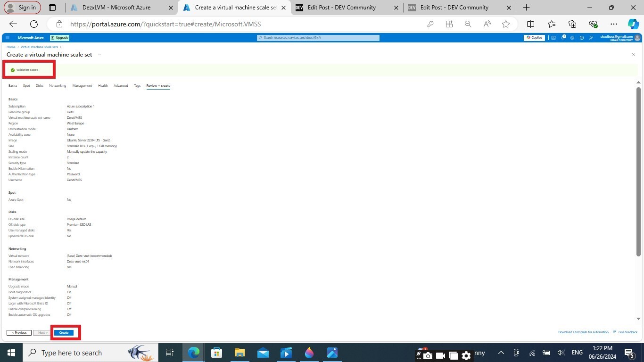Close the Create a virtual machine scale set tab
The image size is (644, 362).
(x=283, y=8)
